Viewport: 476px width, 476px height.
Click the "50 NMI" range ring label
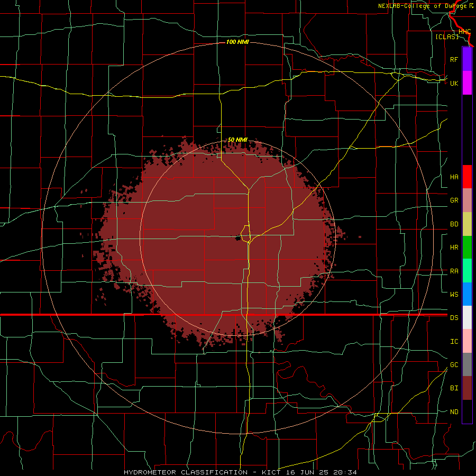click(x=237, y=140)
